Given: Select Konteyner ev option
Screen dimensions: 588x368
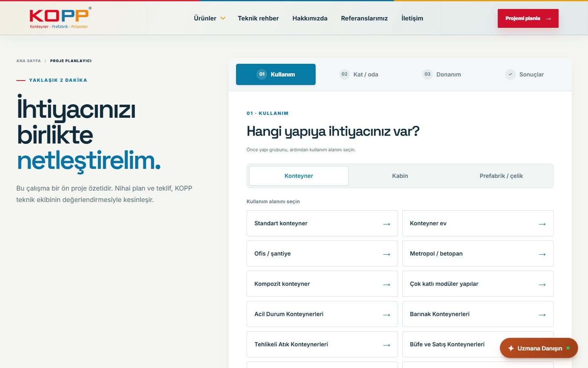Looking at the screenshot, I should pos(478,223).
